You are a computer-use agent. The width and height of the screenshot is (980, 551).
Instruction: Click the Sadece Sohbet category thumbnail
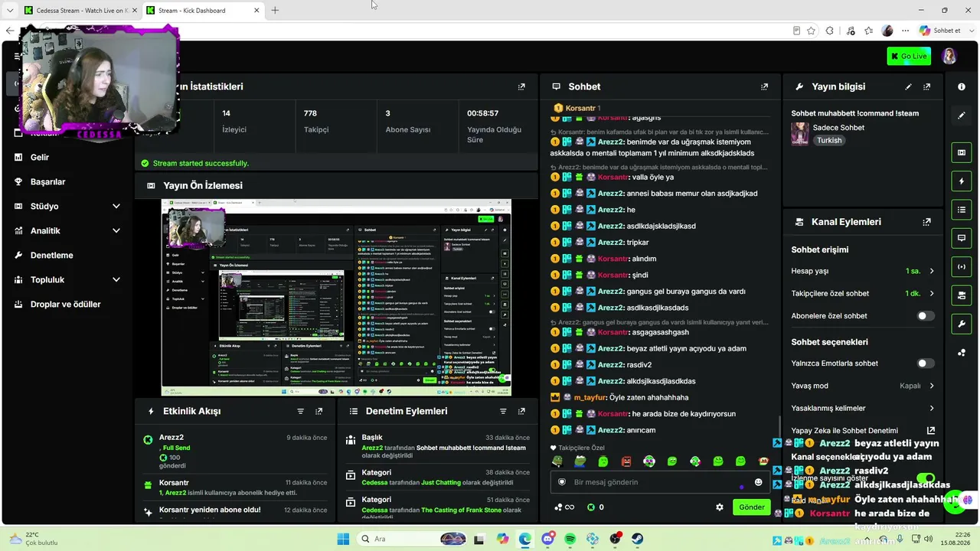pos(800,134)
